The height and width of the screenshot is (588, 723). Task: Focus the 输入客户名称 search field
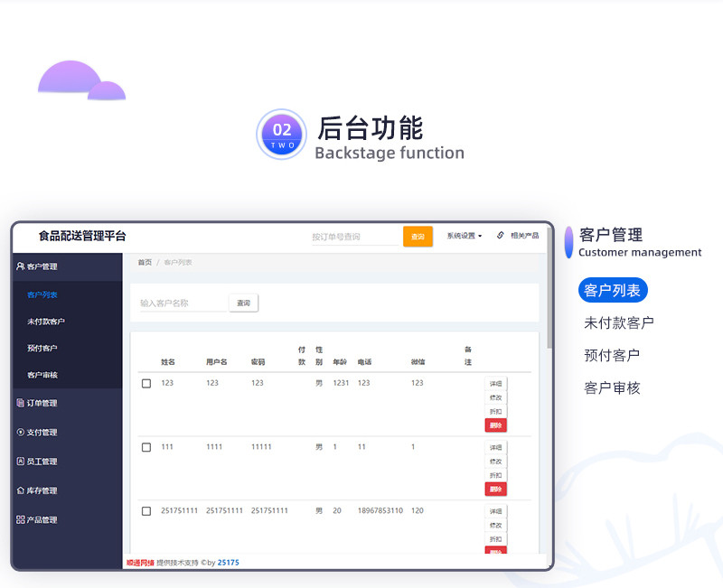click(x=181, y=303)
